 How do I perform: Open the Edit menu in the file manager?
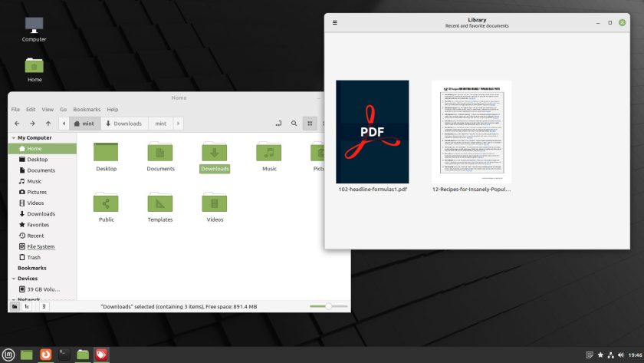tap(31, 109)
